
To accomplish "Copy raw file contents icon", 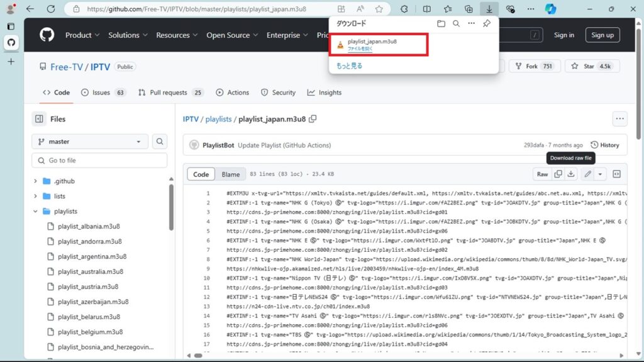I will 558,174.
